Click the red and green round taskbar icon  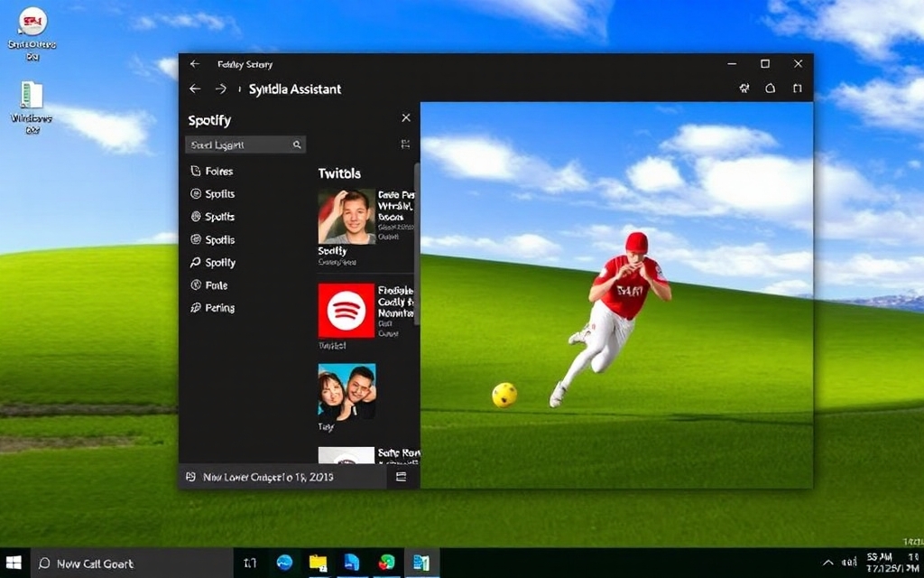(386, 564)
